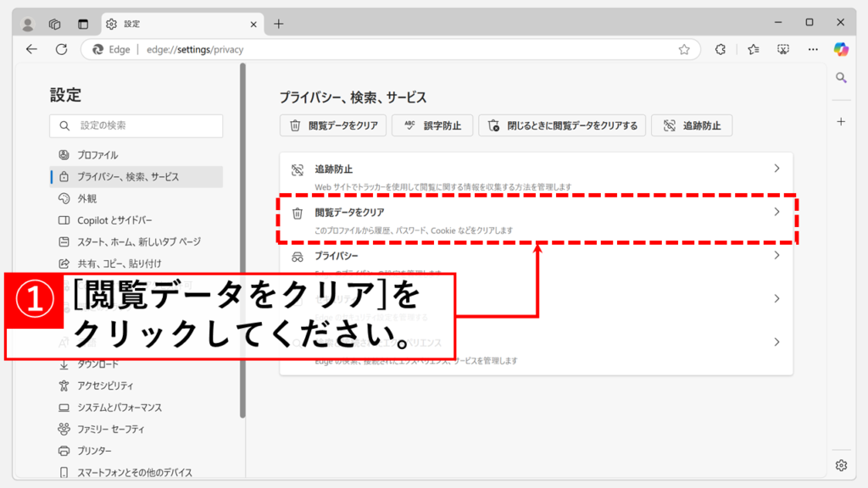The image size is (868, 488).
Task: Click the browser back arrow icon
Action: tap(31, 49)
